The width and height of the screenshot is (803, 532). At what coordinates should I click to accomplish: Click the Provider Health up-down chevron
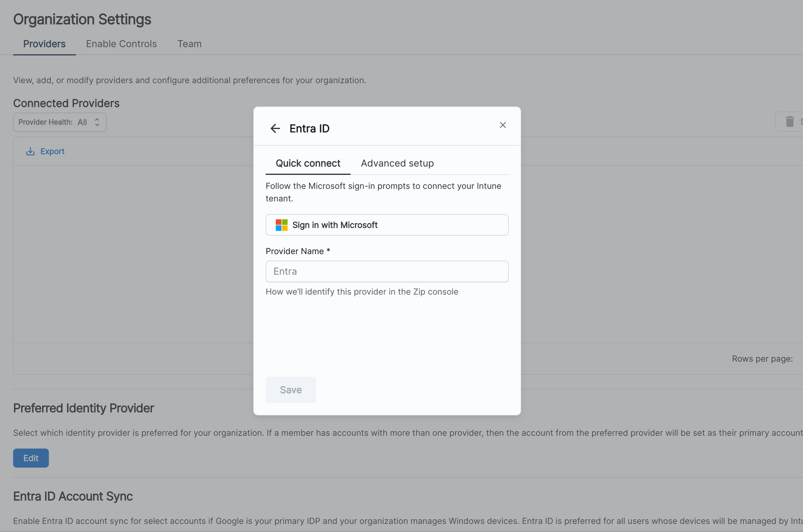tap(97, 122)
